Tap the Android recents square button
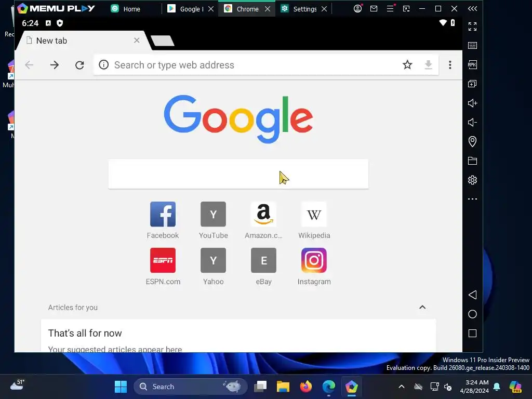532x399 pixels. pyautogui.click(x=472, y=334)
